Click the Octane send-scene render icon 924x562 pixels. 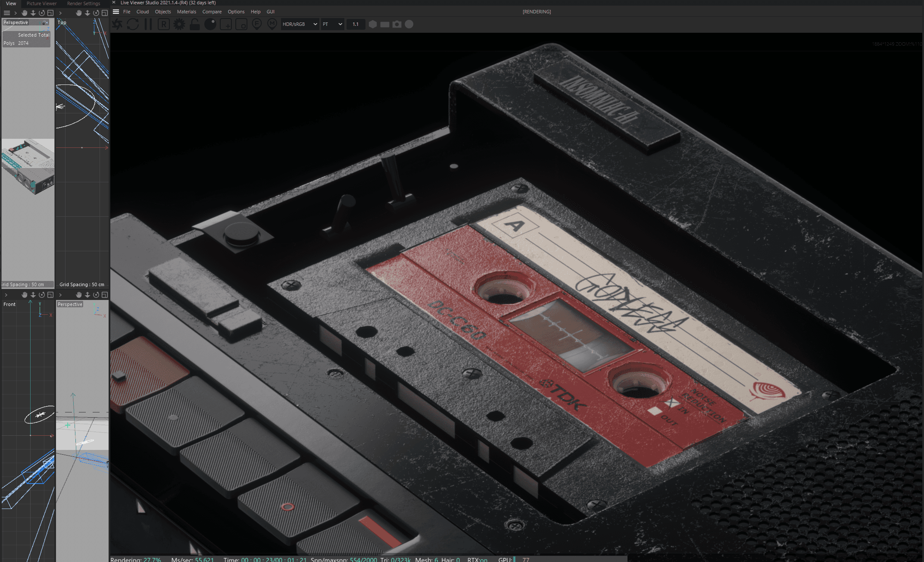[117, 24]
